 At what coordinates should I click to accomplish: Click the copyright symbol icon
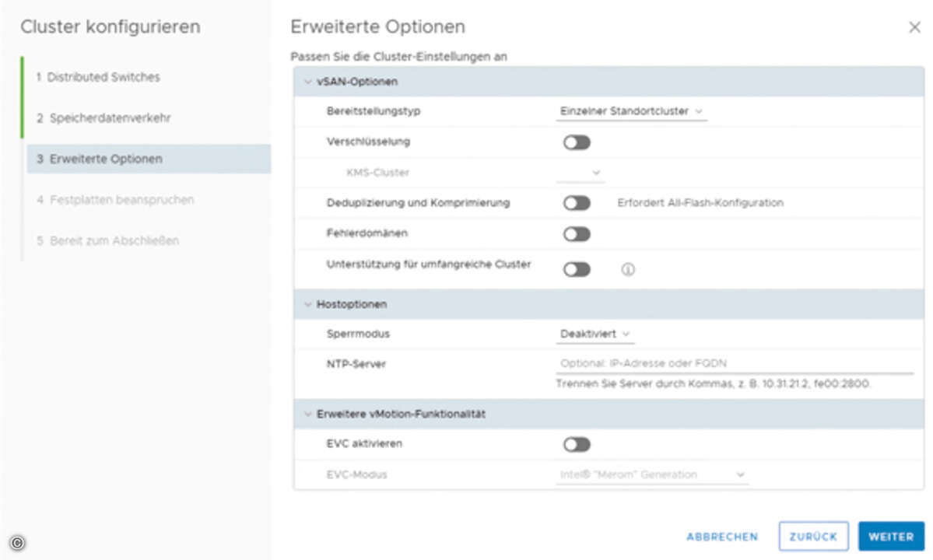click(17, 543)
